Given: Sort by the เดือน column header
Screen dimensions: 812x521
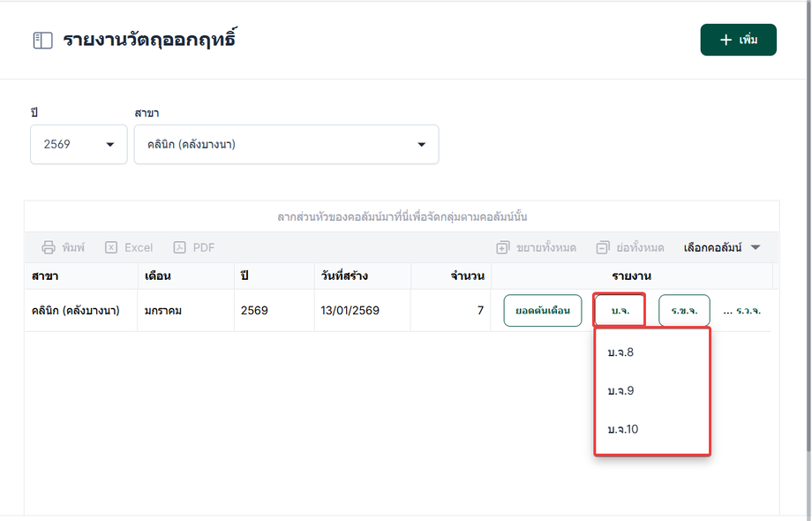Looking at the screenshot, I should [x=158, y=276].
